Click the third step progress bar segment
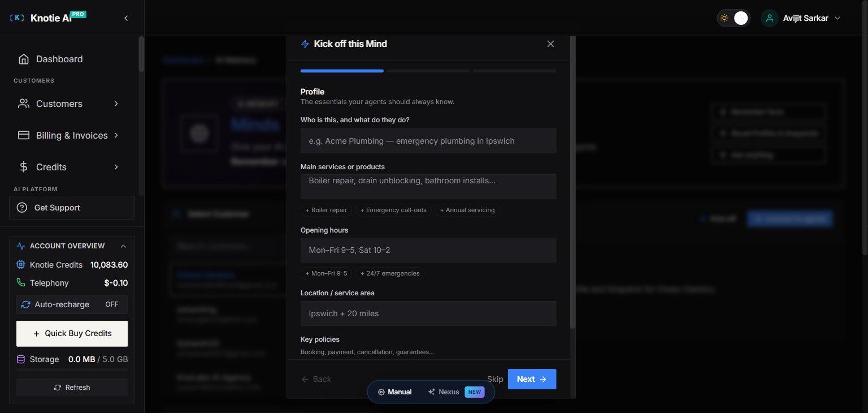 (515, 71)
